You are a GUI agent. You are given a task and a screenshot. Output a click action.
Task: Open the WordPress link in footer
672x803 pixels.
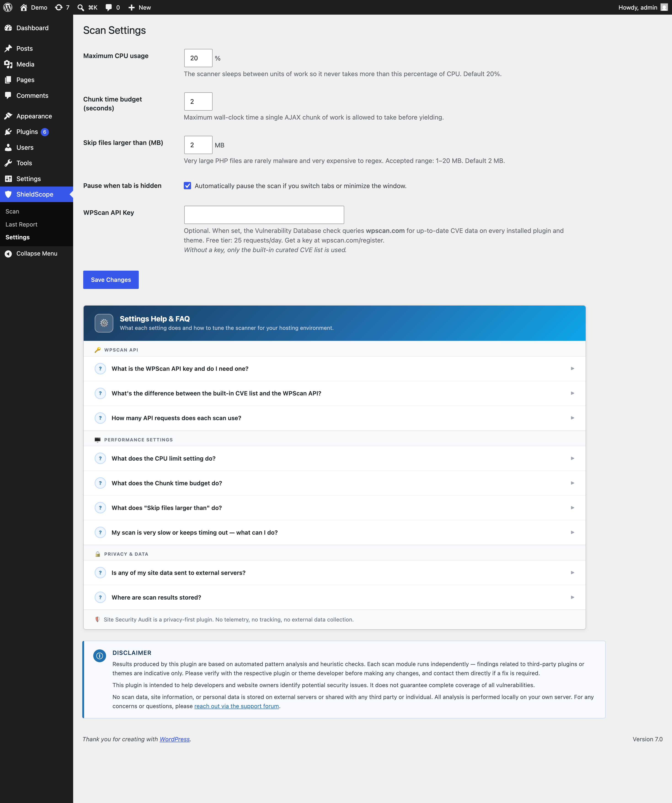[x=174, y=739]
